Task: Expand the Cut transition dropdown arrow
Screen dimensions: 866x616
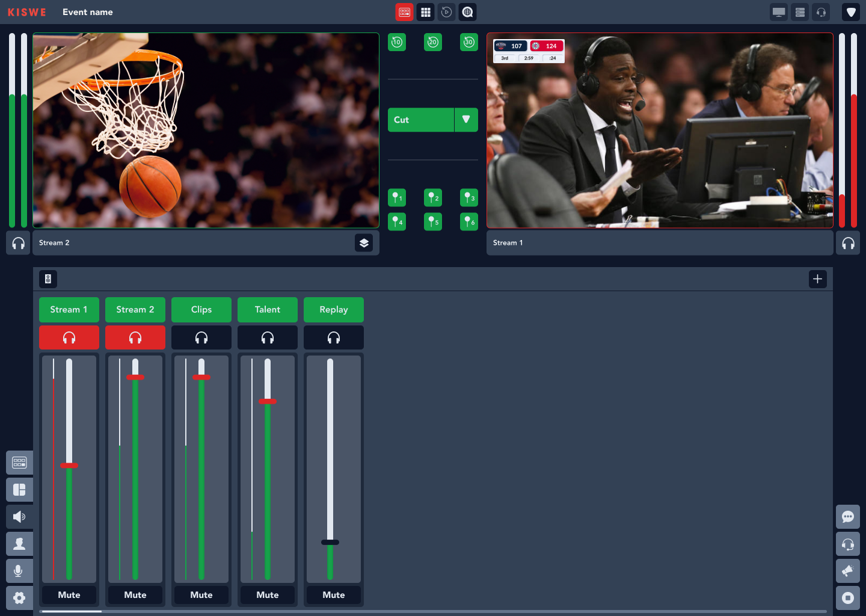Action: 466,120
